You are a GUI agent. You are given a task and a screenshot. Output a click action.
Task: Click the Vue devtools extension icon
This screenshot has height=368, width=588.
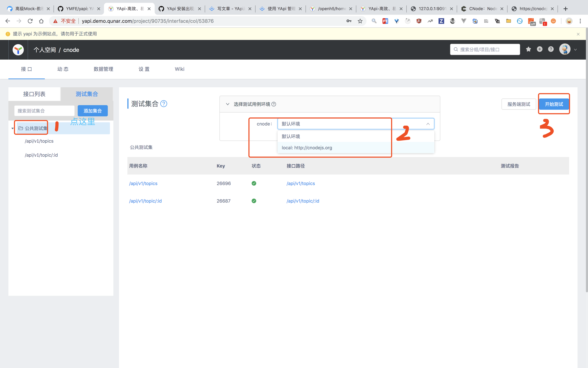[464, 21]
